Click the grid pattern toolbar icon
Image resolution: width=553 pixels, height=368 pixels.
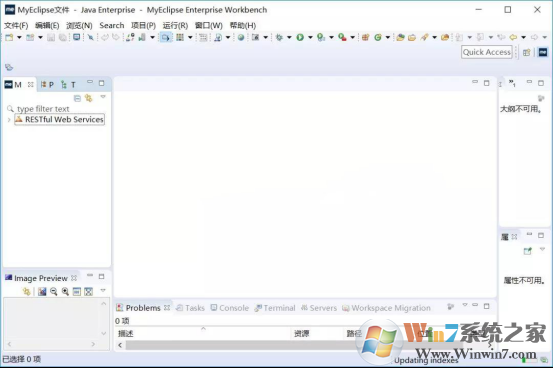point(180,37)
